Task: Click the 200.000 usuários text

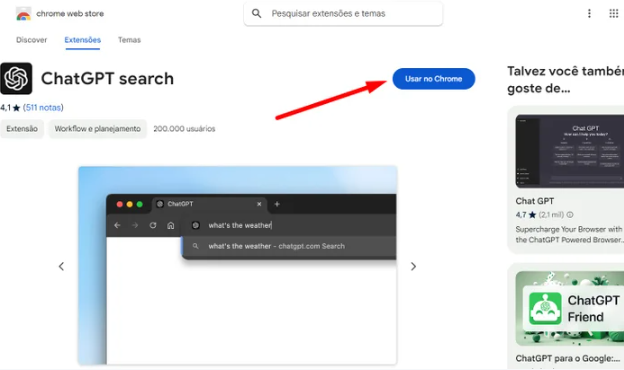Action: click(x=184, y=129)
